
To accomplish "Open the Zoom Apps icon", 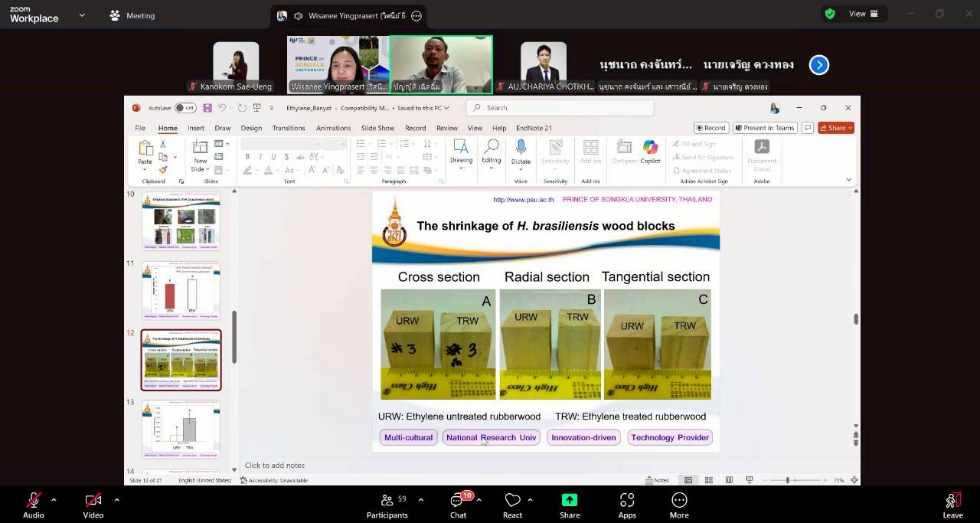I will click(627, 500).
